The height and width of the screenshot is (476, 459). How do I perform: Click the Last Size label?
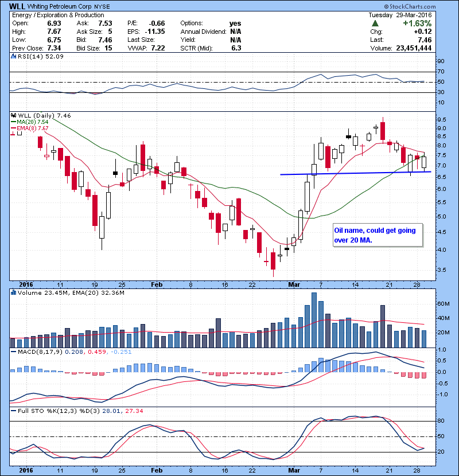pyautogui.click(x=141, y=40)
